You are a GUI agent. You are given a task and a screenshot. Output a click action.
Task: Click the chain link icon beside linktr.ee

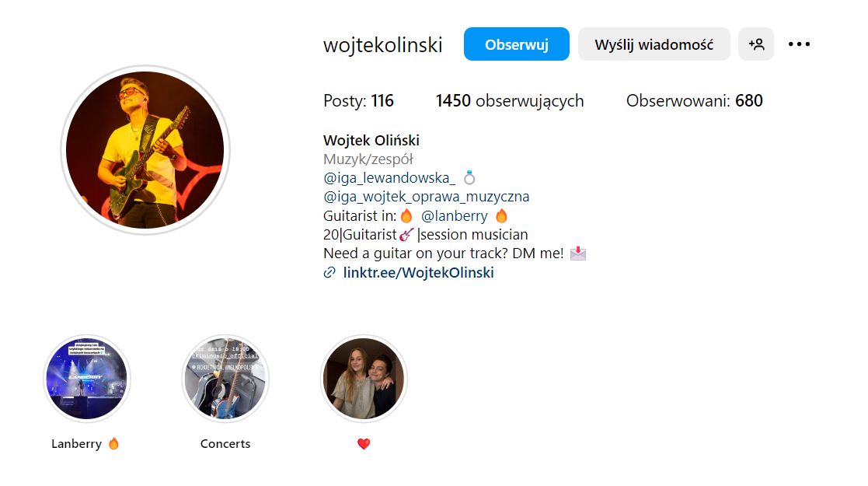click(329, 272)
